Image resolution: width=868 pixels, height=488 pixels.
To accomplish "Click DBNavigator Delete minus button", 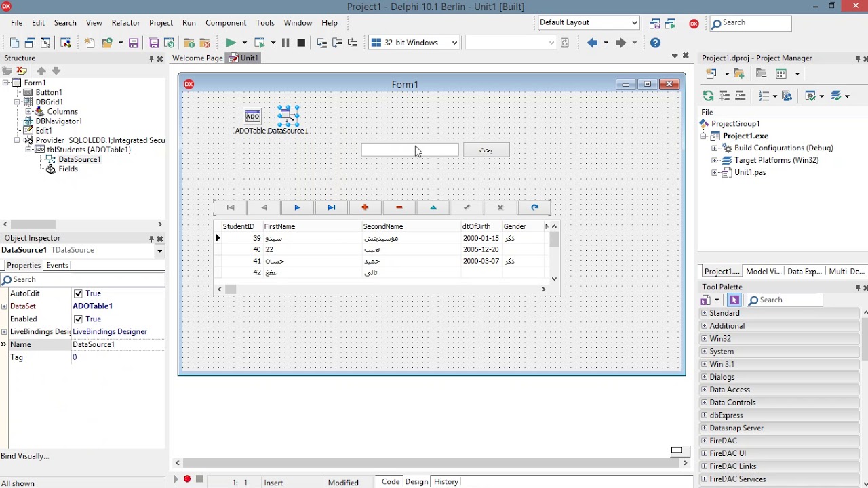I will 399,207.
